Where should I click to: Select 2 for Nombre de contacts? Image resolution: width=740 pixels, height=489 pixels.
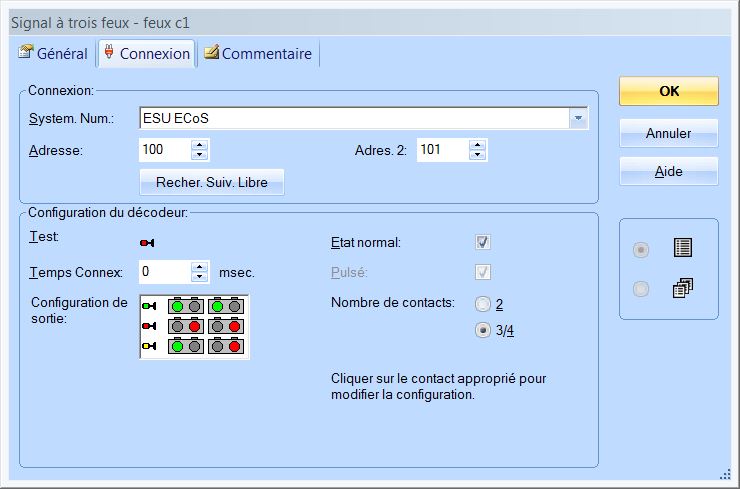[483, 304]
